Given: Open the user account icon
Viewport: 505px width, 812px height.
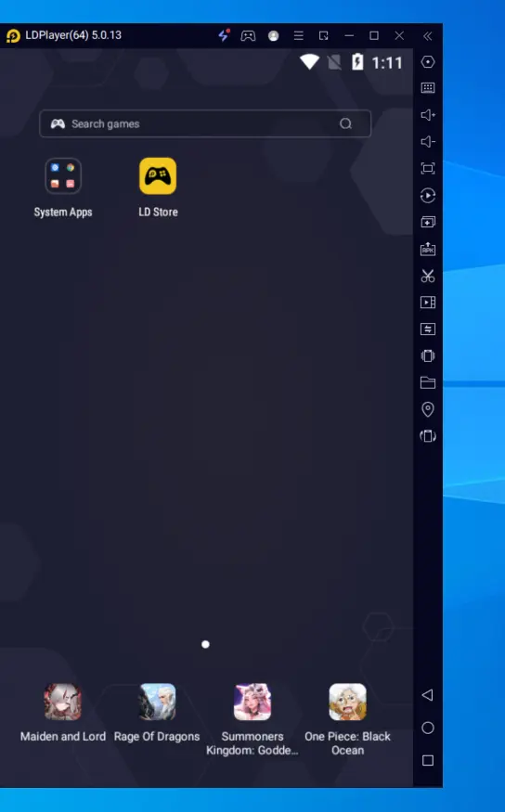Looking at the screenshot, I should [274, 36].
